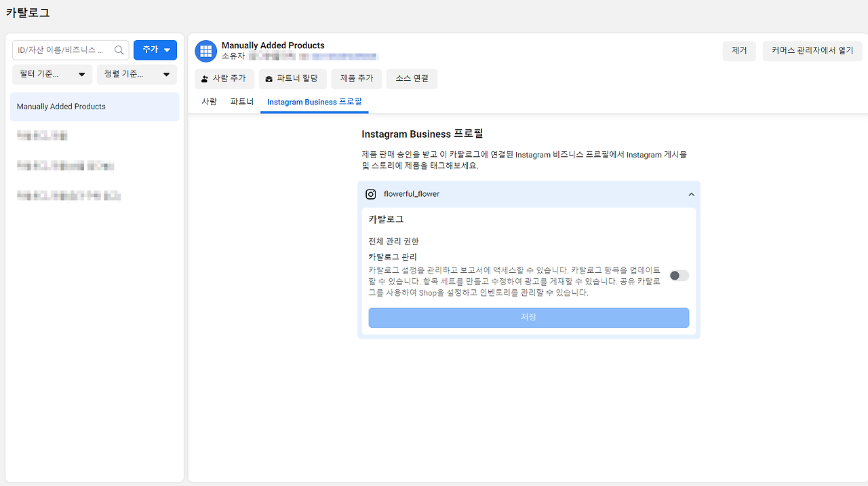
Task: Click the Instagram logo icon beside flowerful_flower
Action: coord(371,194)
